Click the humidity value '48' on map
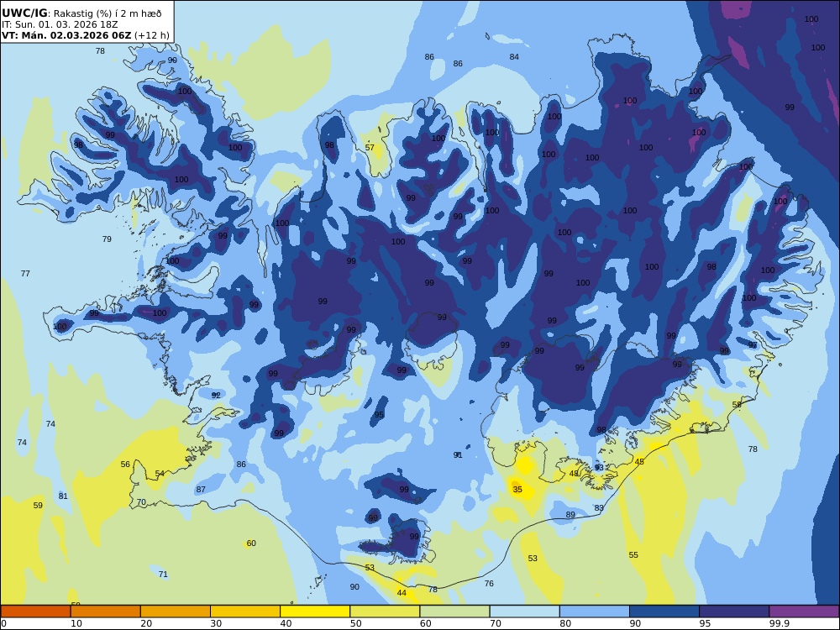Image resolution: width=840 pixels, height=630 pixels. coord(574,474)
